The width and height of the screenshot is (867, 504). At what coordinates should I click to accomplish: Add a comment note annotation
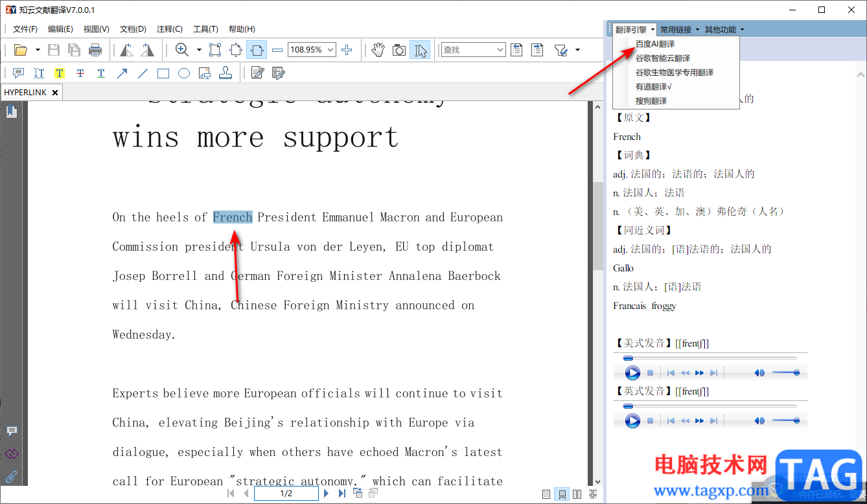point(18,73)
